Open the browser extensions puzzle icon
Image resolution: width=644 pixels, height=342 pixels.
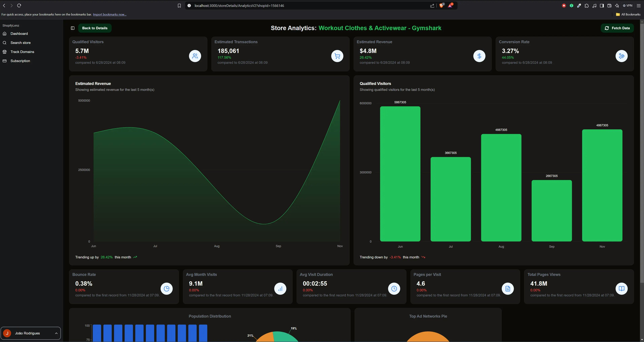coord(587,6)
